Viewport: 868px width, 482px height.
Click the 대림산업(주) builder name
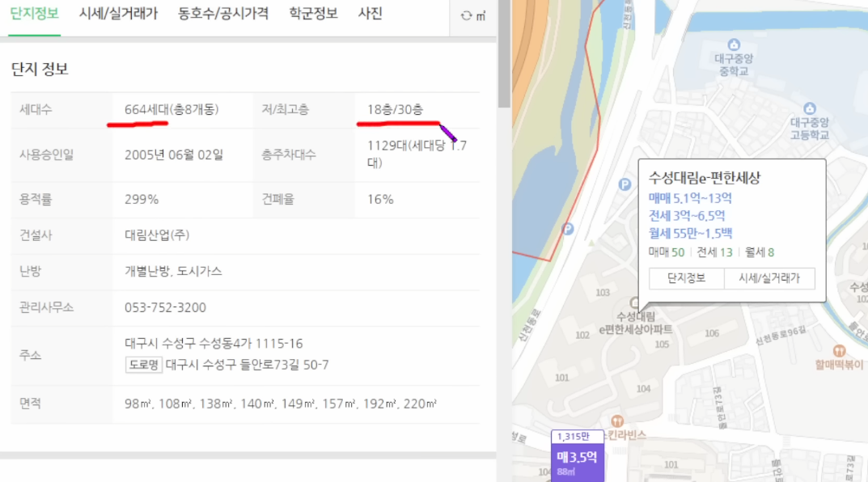point(157,235)
